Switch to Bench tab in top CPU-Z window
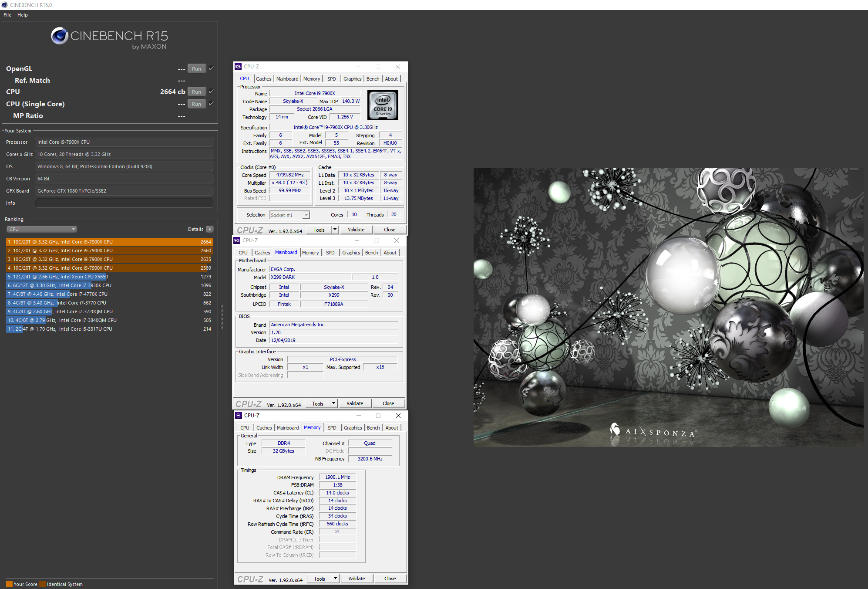 (x=373, y=79)
